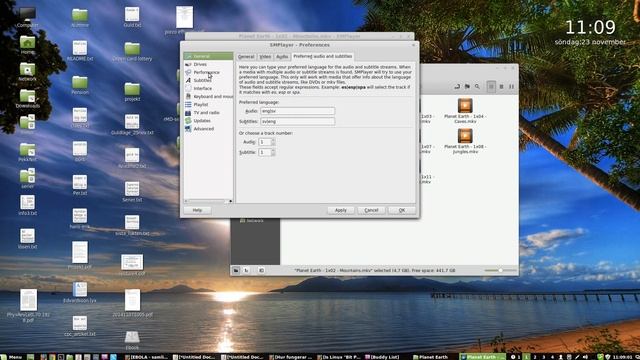The height and width of the screenshot is (360, 640).
Task: Open the Ebook desktop icon
Action: (132, 340)
